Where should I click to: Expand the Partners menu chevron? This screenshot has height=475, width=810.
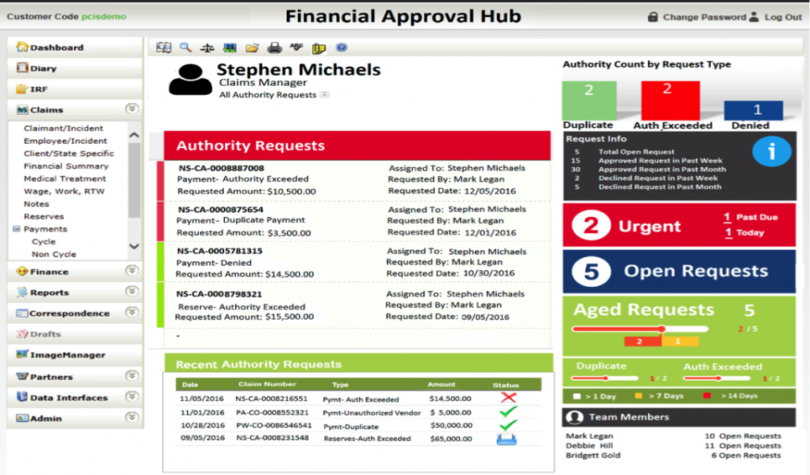(132, 375)
